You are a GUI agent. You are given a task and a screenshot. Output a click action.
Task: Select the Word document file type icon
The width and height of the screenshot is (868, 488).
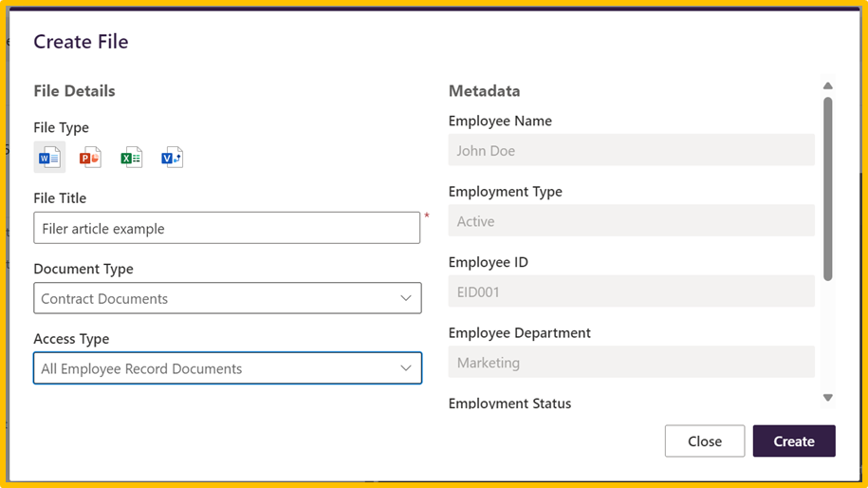[x=49, y=158]
